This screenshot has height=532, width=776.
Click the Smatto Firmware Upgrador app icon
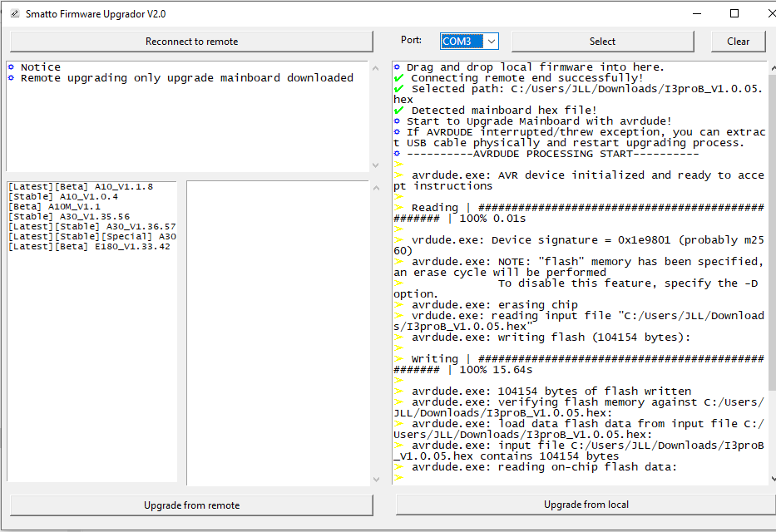pyautogui.click(x=15, y=14)
